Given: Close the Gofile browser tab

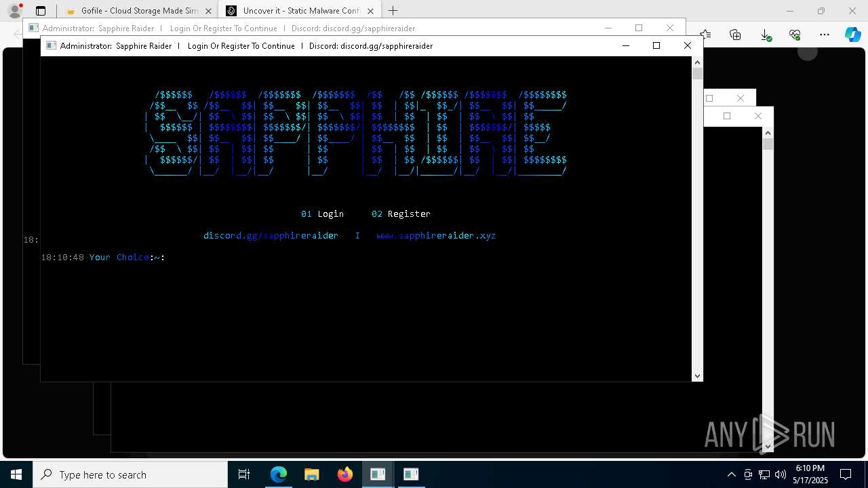Looking at the screenshot, I should pyautogui.click(x=209, y=11).
